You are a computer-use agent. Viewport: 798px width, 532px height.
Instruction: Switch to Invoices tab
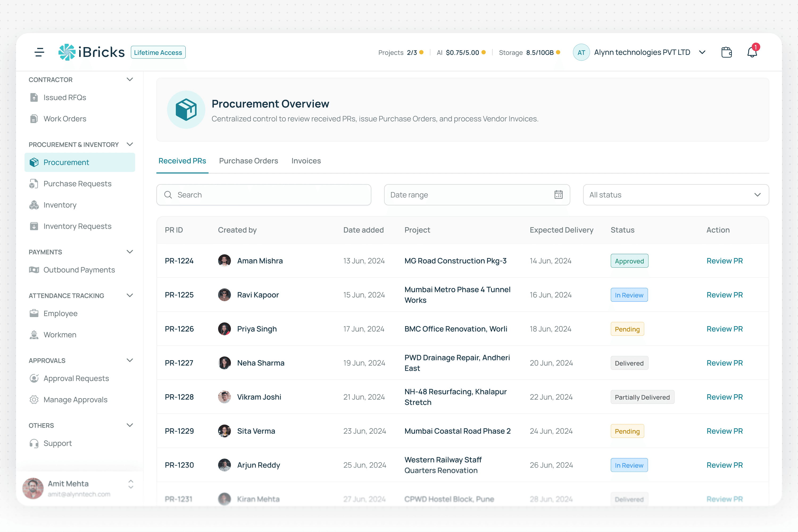306,161
